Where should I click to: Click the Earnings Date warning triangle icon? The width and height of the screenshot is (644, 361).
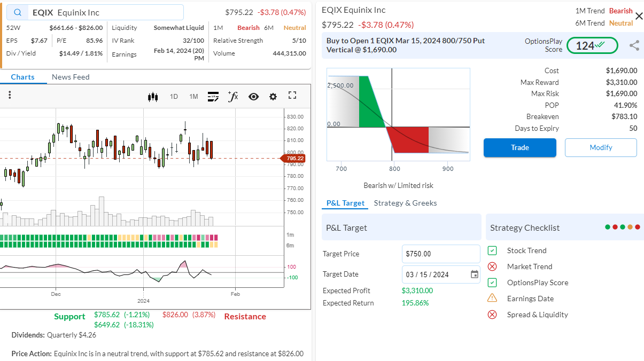tap(493, 298)
